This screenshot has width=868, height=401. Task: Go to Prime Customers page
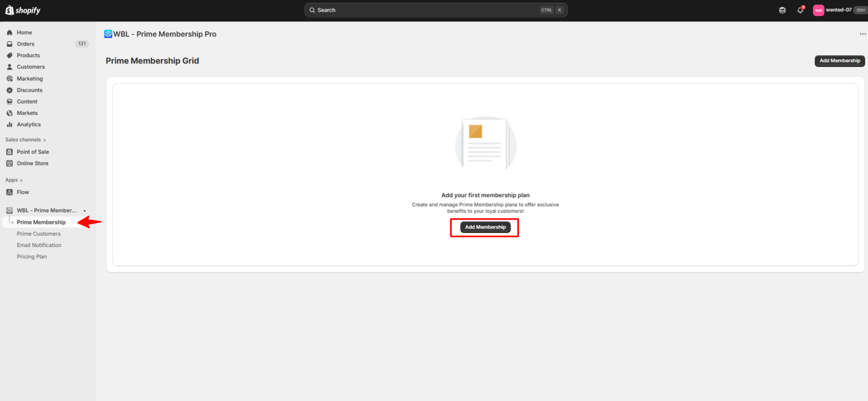39,234
